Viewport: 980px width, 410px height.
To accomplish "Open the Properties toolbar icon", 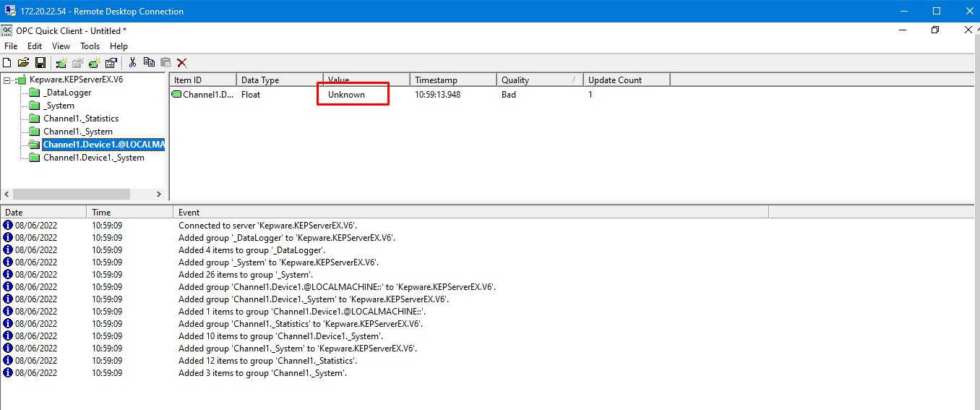I will [111, 63].
